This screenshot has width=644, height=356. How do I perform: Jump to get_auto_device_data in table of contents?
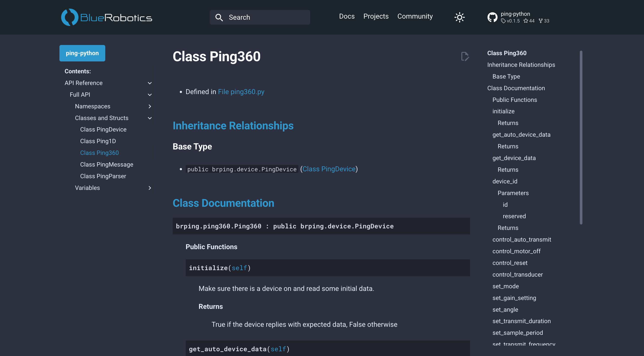point(521,135)
